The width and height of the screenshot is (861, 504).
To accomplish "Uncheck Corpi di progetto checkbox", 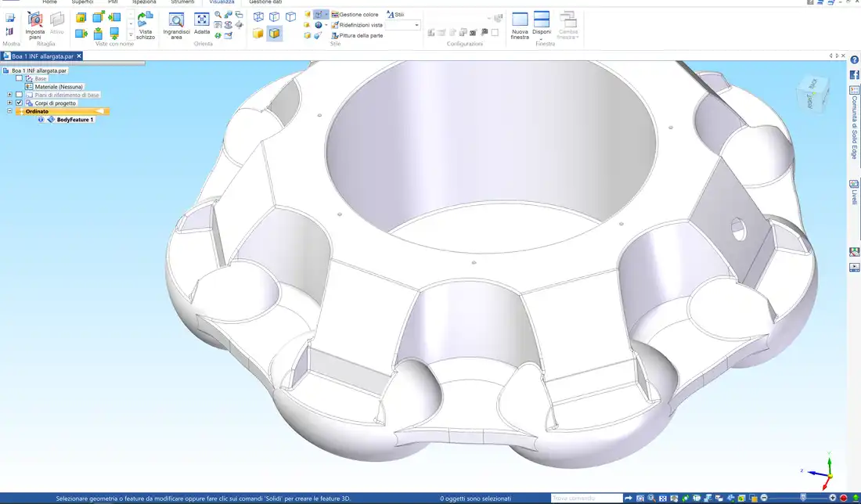I will (20, 103).
